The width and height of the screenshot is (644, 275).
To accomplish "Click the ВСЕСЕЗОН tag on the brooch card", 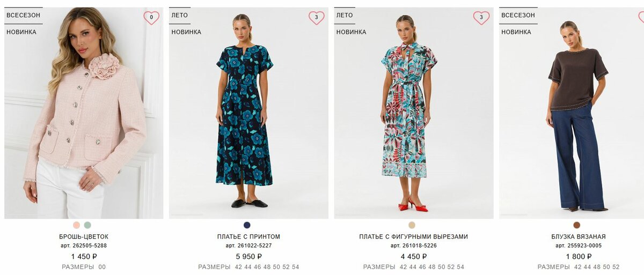I will coord(23,16).
